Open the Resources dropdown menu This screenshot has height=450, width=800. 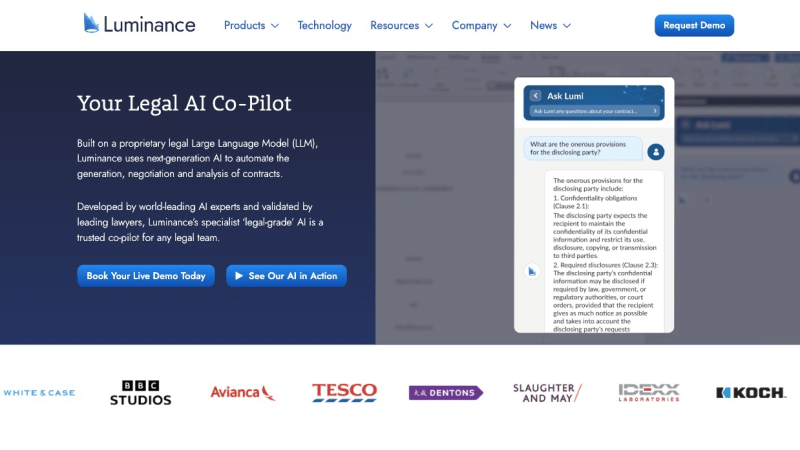tap(401, 25)
